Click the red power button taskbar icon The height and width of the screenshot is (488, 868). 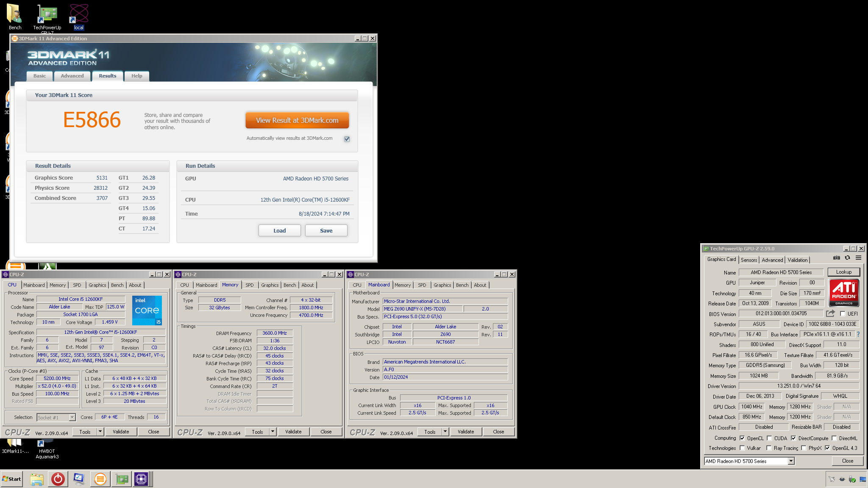(x=58, y=479)
